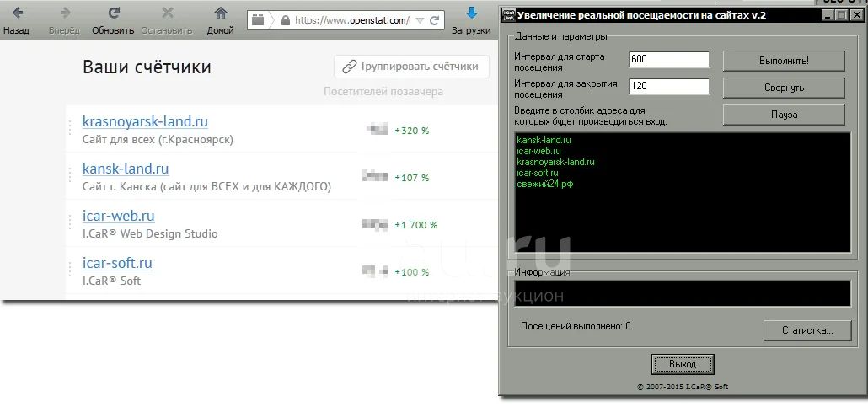Click the I.CaR Soft app title icon
The image size is (868, 407).
click(507, 15)
